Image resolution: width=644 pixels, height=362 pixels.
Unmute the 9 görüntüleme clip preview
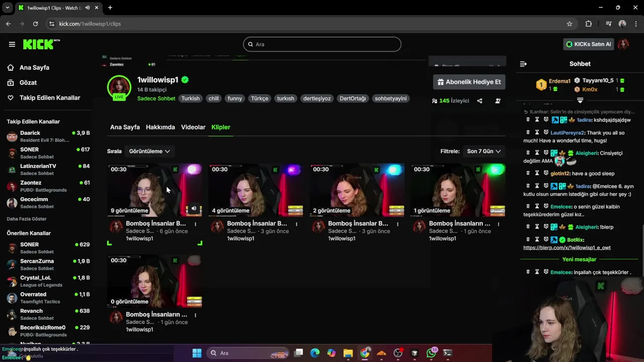point(194,208)
